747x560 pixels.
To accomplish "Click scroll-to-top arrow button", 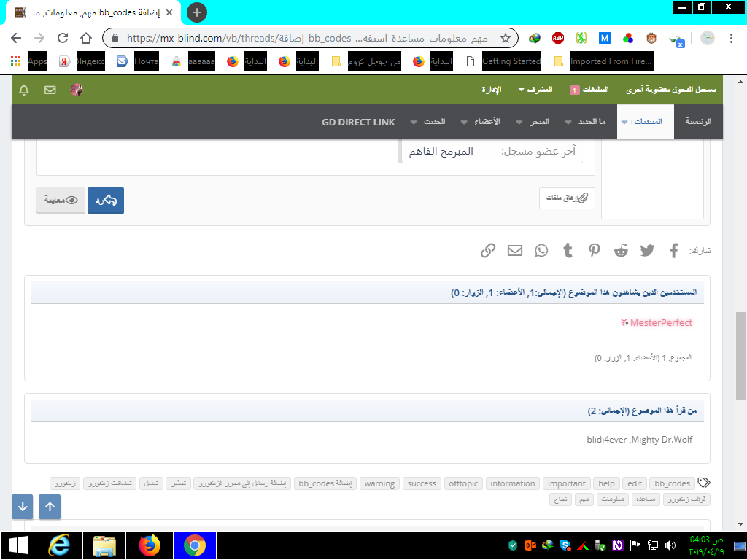I will point(50,507).
